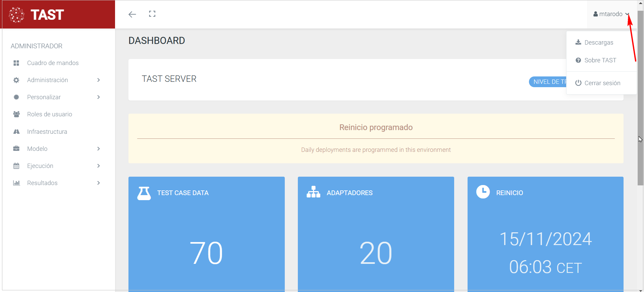Click the Roles de usuario people icon

(x=16, y=114)
